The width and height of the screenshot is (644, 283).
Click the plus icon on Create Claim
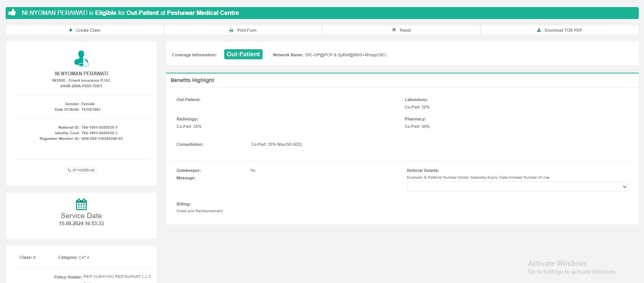71,30
